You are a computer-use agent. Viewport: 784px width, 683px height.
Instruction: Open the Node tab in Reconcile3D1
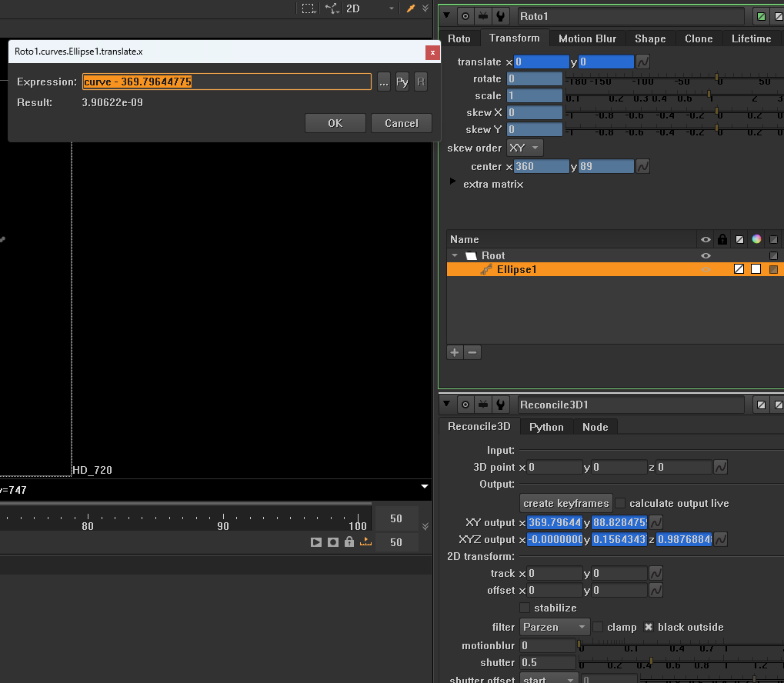point(595,427)
